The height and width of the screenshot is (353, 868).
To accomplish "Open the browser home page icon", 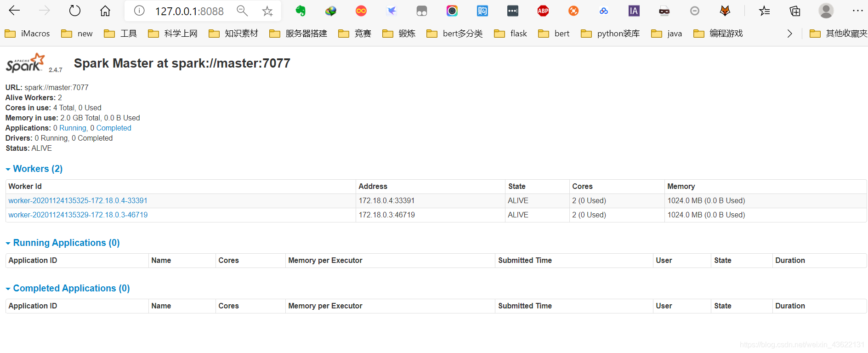I will tap(105, 11).
